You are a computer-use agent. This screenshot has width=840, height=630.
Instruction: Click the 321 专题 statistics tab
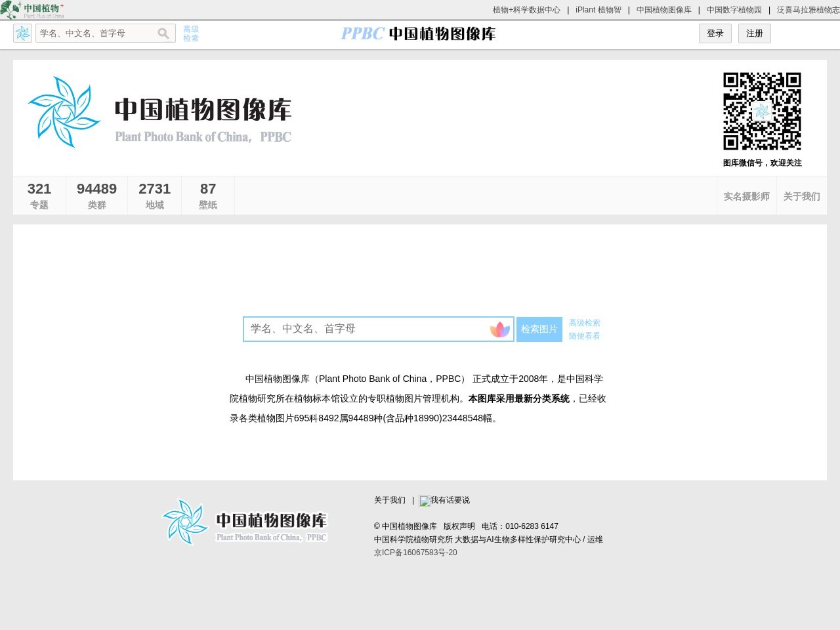point(39,195)
